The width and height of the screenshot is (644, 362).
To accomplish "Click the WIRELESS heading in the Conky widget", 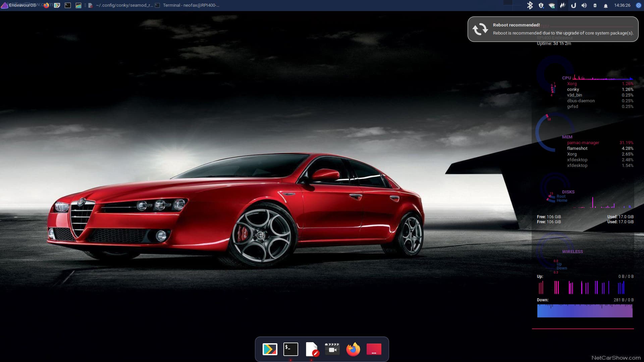I will pos(573,252).
